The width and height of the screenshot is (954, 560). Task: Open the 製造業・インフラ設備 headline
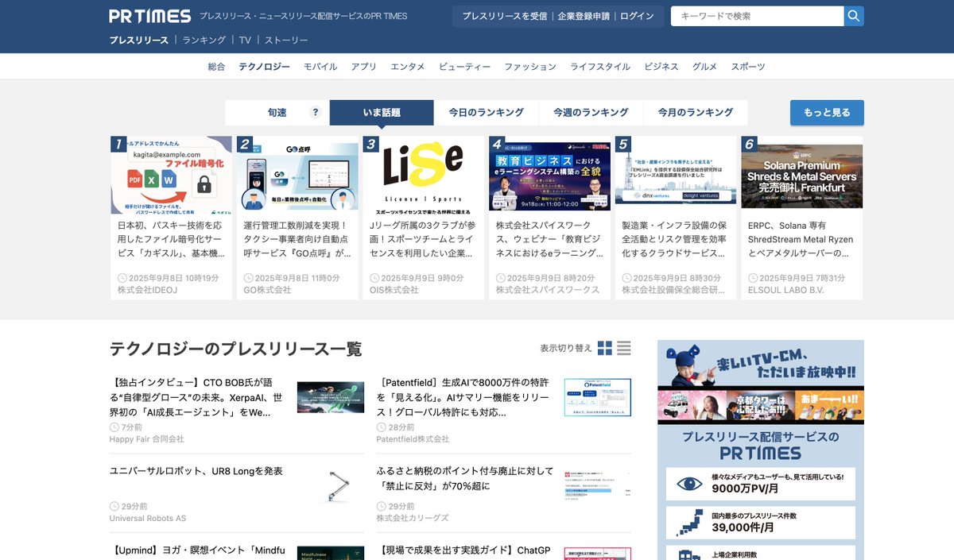(676, 240)
